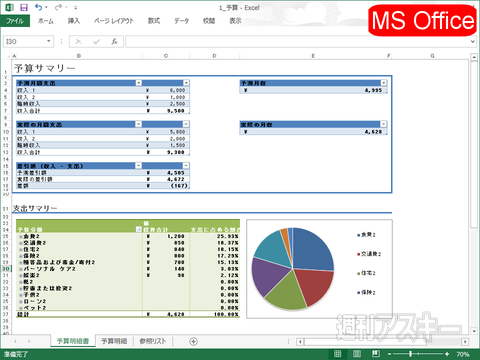
Task: Click the 住宅2 legend entry
Action: point(366,273)
